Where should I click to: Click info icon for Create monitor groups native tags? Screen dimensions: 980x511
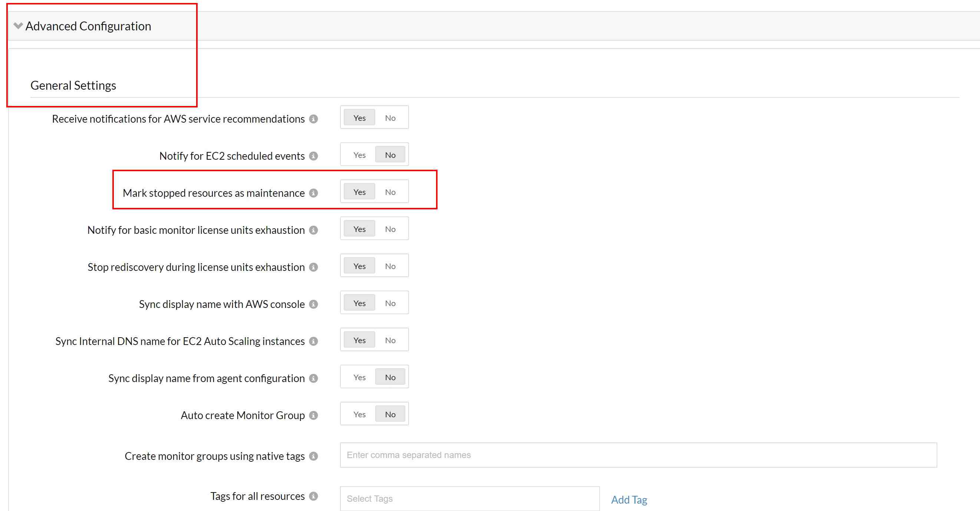(313, 456)
